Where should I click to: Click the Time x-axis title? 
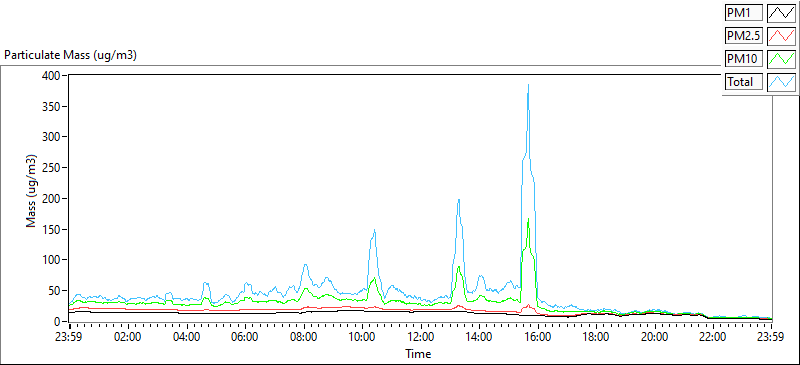point(418,353)
